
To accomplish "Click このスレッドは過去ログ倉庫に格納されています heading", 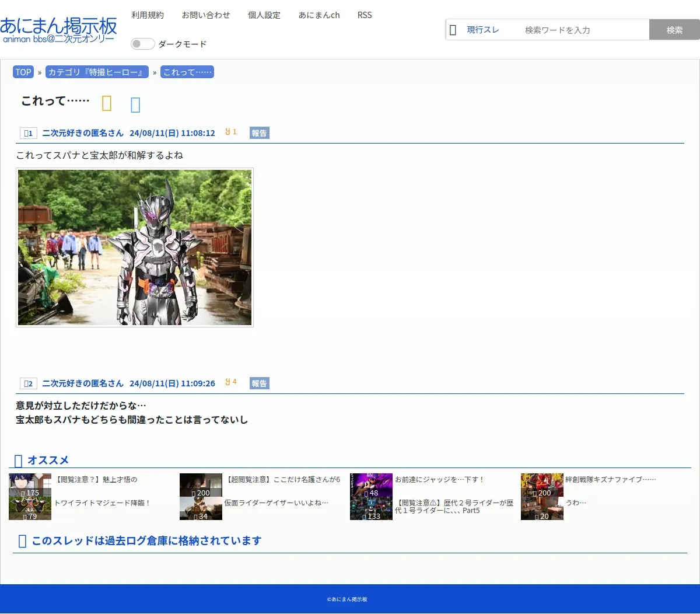I will click(146, 541).
